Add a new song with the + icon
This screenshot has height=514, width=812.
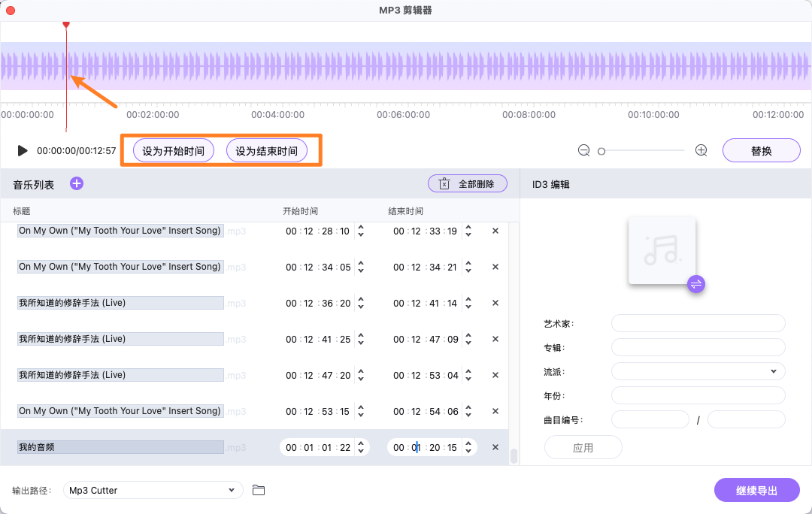coord(76,183)
